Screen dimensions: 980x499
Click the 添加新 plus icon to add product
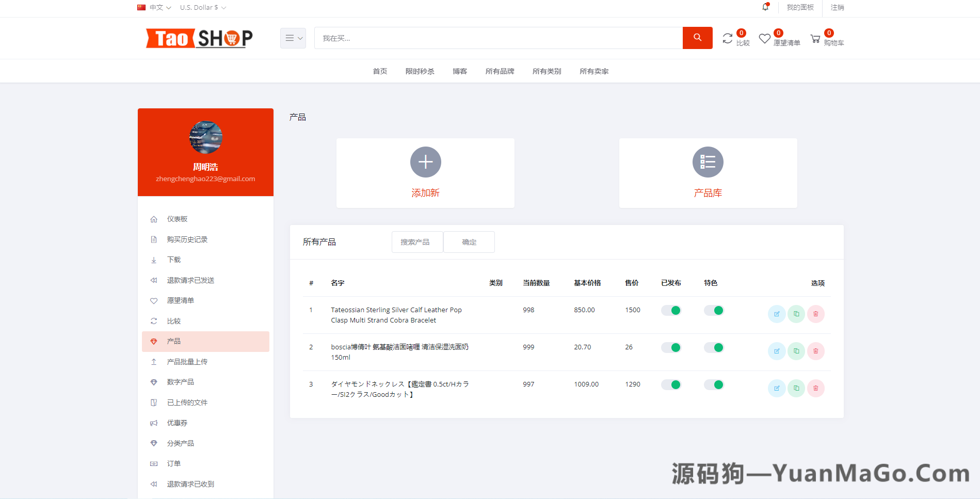pos(425,162)
